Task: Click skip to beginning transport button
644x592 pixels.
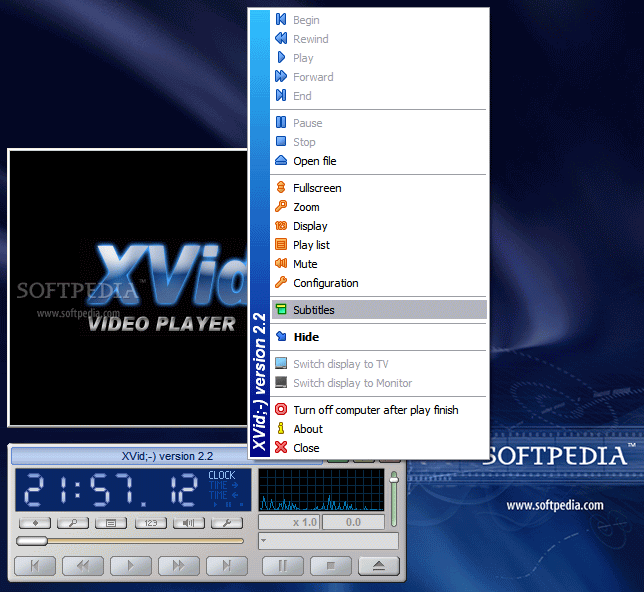Action: point(35,566)
